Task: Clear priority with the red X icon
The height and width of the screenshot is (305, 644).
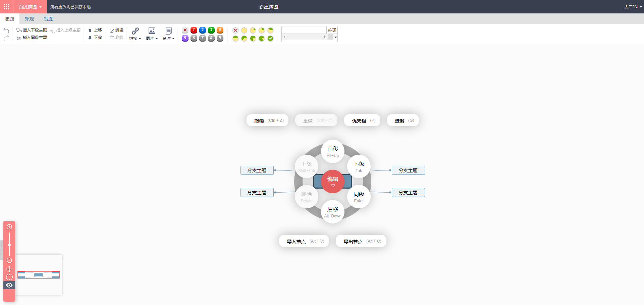Action: (185, 30)
